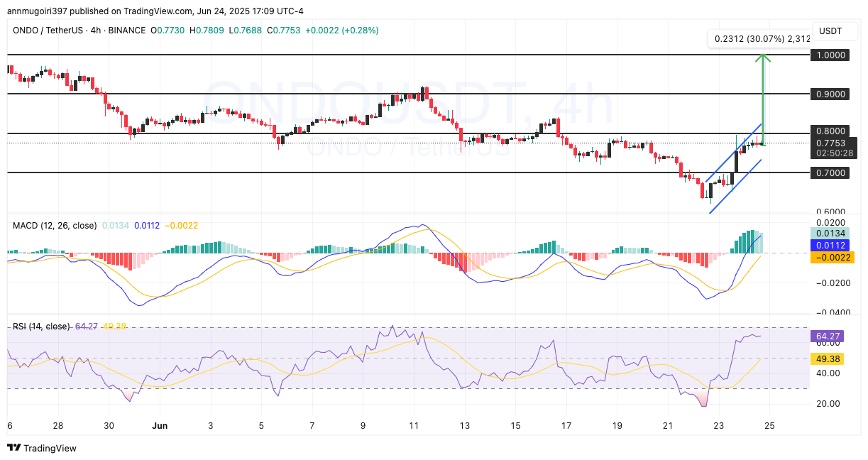Viewport: 868px width, 460px height.
Task: Click the 60.00 RSI axis value
Action: pos(828,343)
